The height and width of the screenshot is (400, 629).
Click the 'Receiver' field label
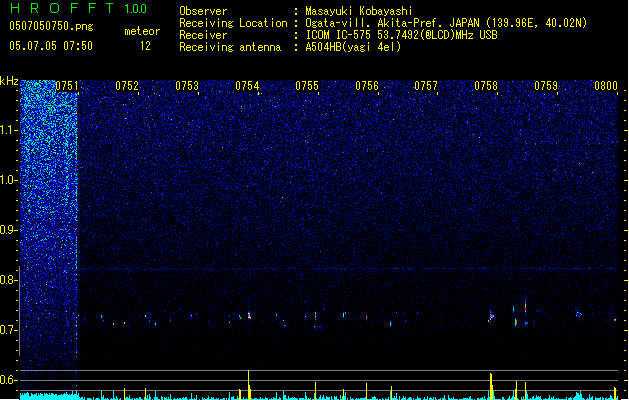(x=203, y=35)
